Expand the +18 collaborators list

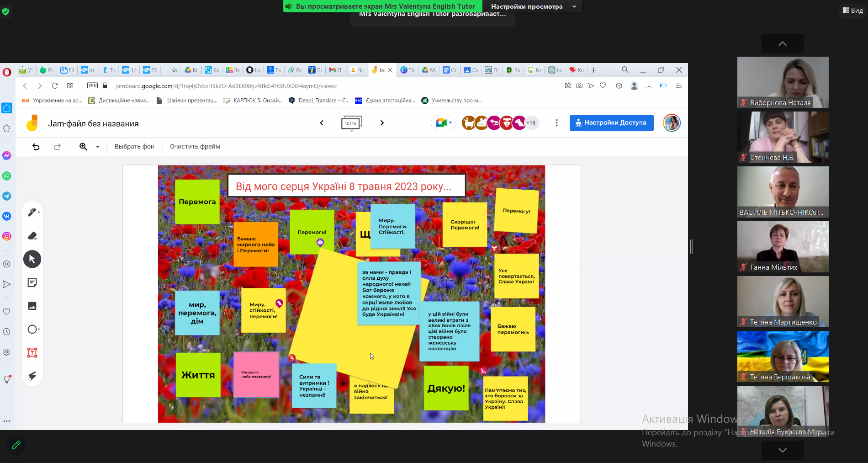(531, 122)
